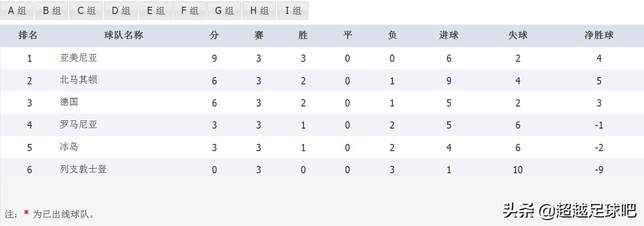This screenshot has width=644, height=226.
Task: Select the C组 tab
Action: point(86,11)
